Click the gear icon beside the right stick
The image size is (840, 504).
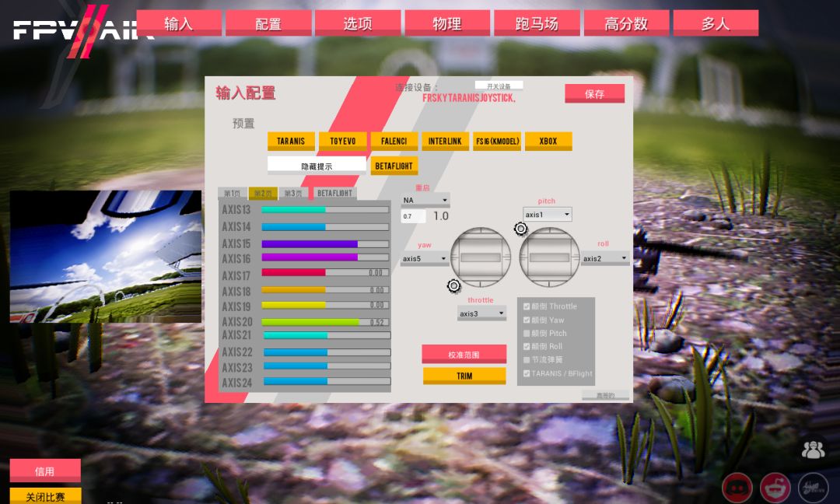pyautogui.click(x=520, y=229)
